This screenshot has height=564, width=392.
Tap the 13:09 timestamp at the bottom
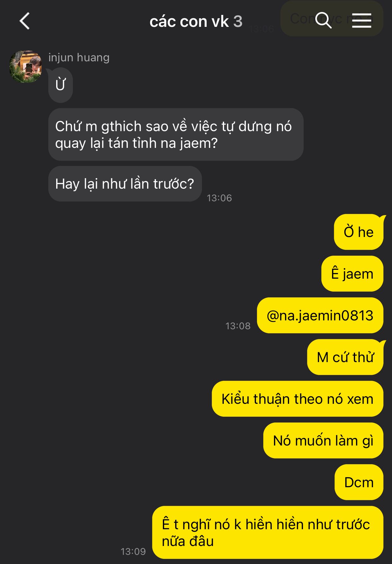(133, 551)
